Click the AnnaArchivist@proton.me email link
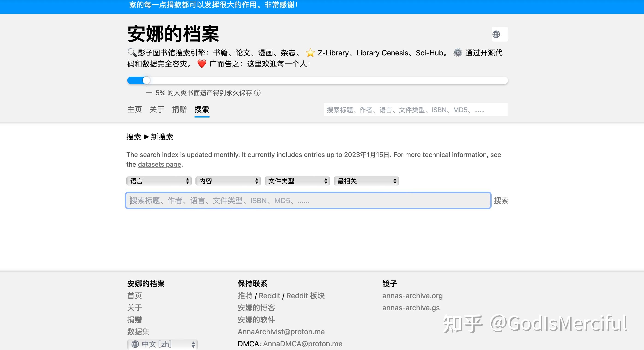 click(x=281, y=332)
